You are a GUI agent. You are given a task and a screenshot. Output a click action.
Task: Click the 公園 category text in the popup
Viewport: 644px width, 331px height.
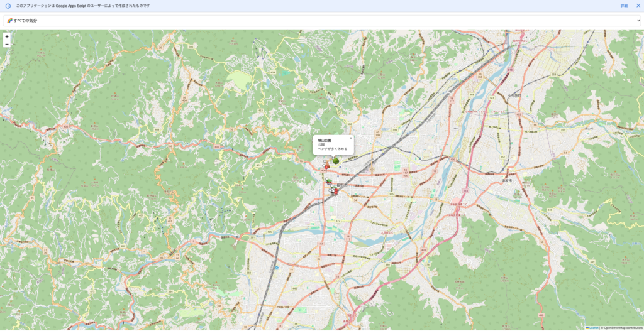(321, 144)
